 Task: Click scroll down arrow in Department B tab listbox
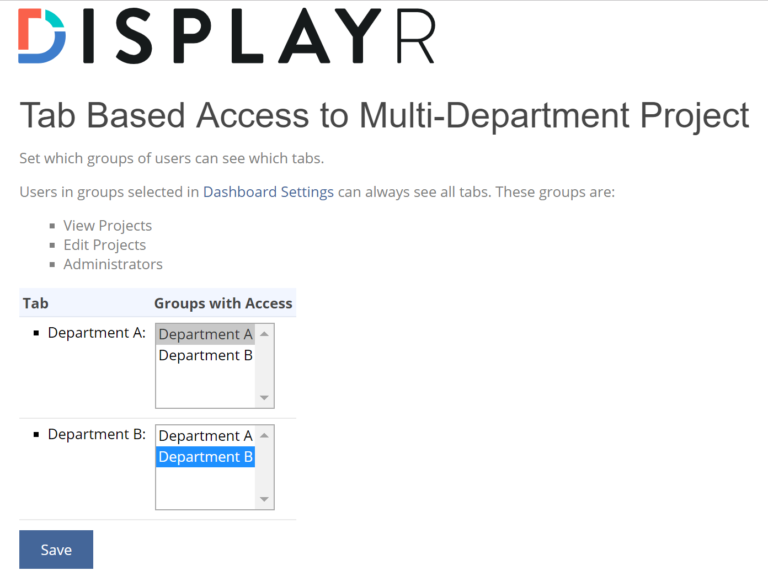[x=264, y=499]
